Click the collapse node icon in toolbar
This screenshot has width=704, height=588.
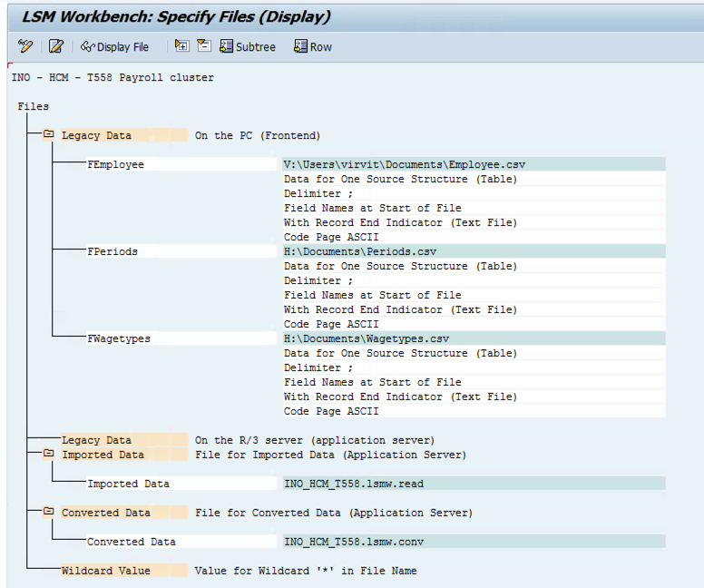[x=204, y=45]
